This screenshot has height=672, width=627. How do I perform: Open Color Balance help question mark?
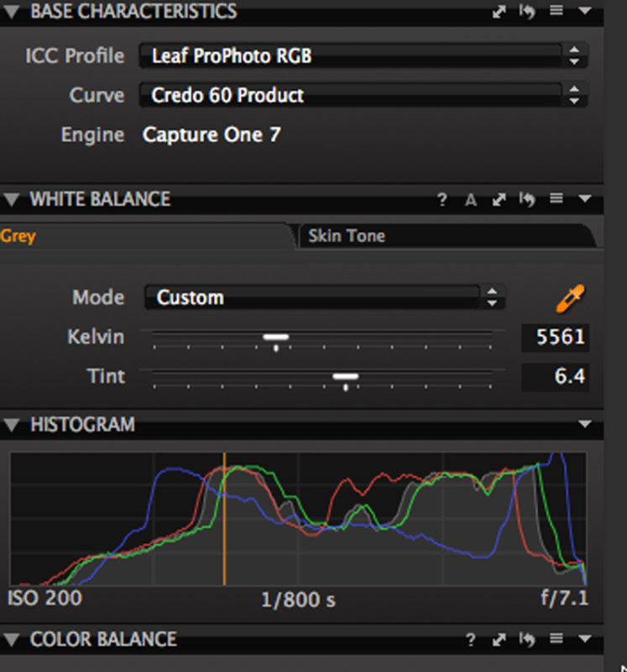pyautogui.click(x=471, y=640)
